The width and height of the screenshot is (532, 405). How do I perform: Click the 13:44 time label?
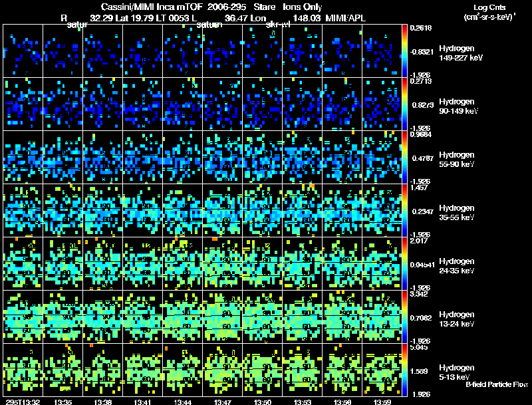[182, 402]
